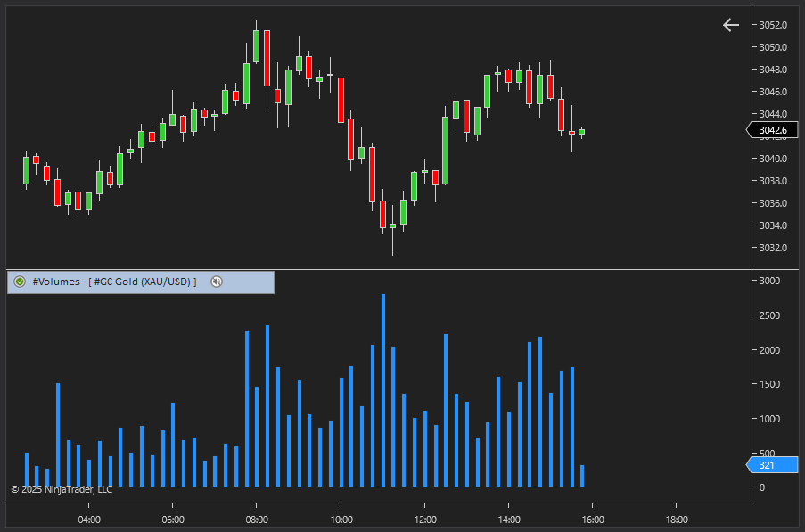Click the current price marker 3042.6

772,131
